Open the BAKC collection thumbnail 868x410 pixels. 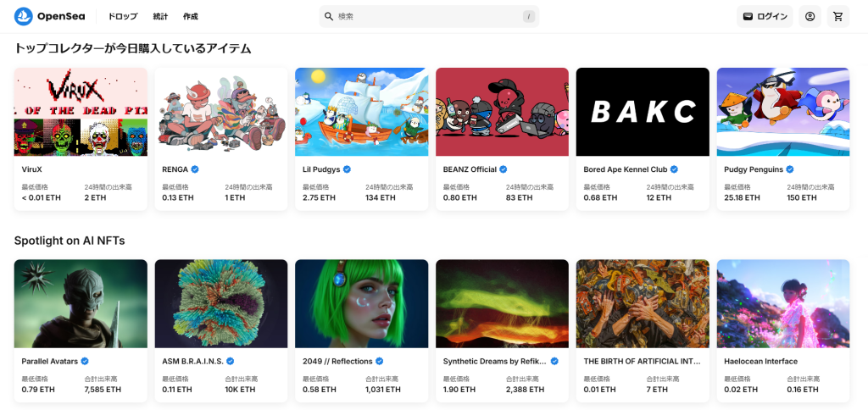(x=643, y=112)
